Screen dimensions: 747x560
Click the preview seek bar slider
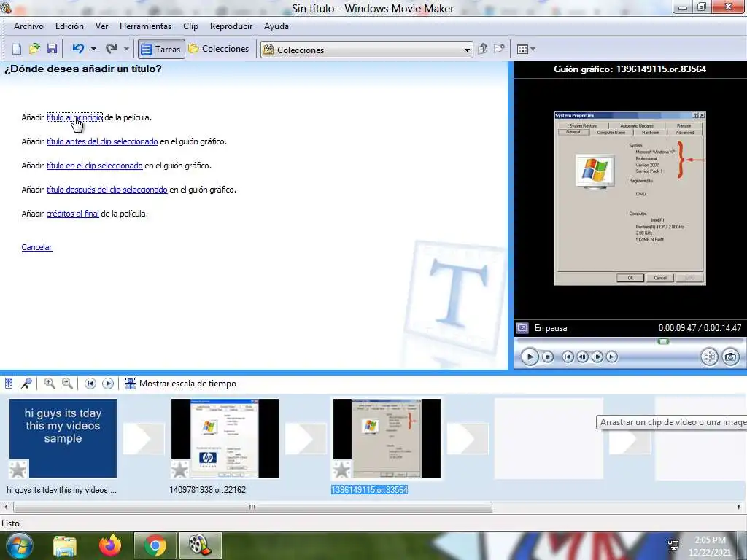tap(663, 341)
